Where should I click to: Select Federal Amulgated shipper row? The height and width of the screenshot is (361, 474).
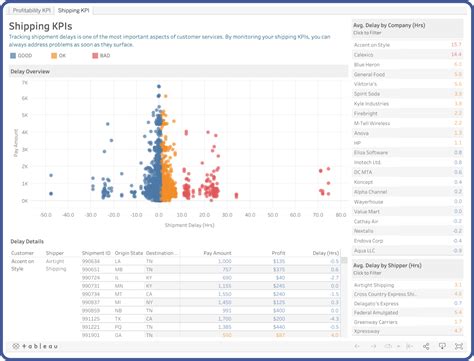point(408,313)
